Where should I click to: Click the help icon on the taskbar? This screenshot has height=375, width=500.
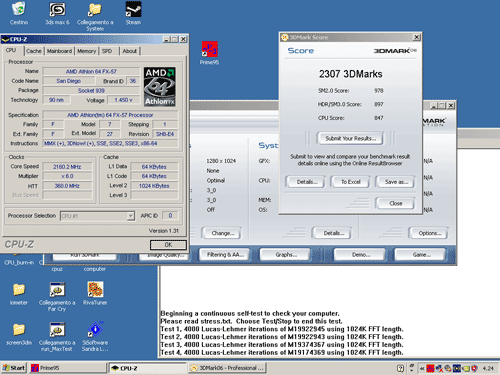tap(400, 368)
